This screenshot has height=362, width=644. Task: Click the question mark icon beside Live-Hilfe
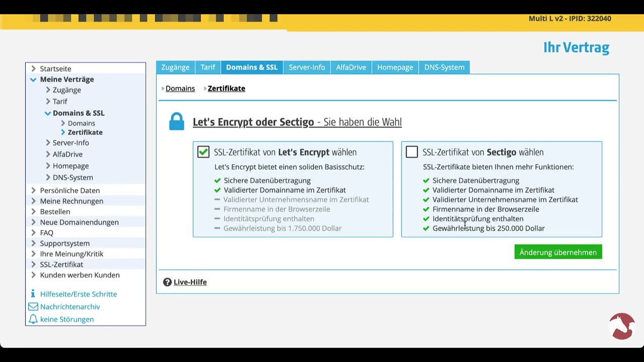168,282
